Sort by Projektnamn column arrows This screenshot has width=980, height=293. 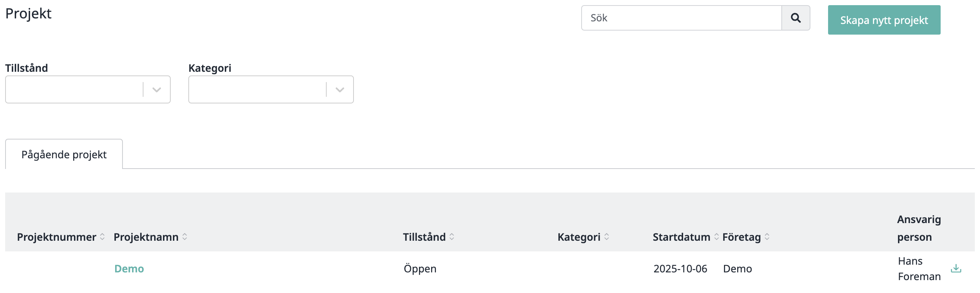pos(185,237)
